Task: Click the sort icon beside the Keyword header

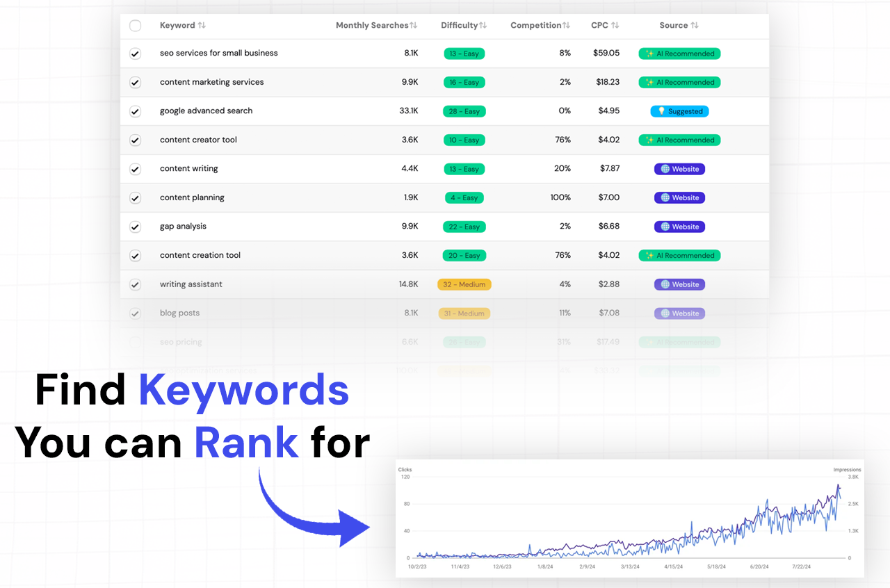Action: tap(201, 25)
